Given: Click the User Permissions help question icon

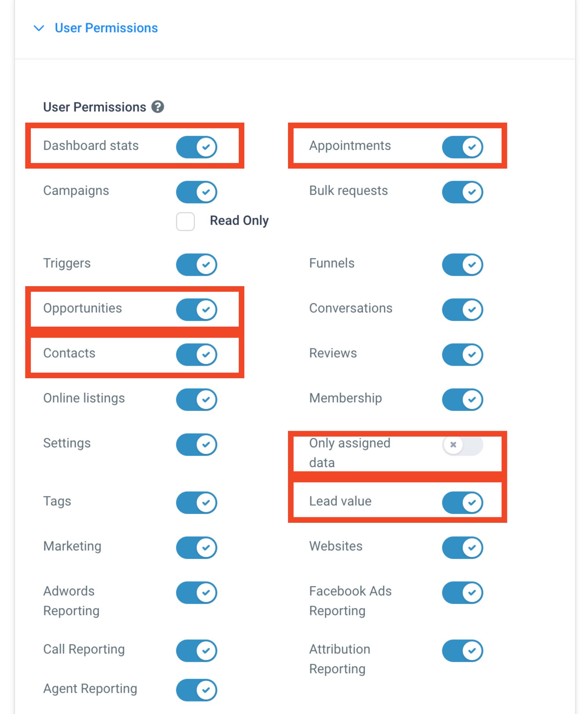Looking at the screenshot, I should click(157, 107).
